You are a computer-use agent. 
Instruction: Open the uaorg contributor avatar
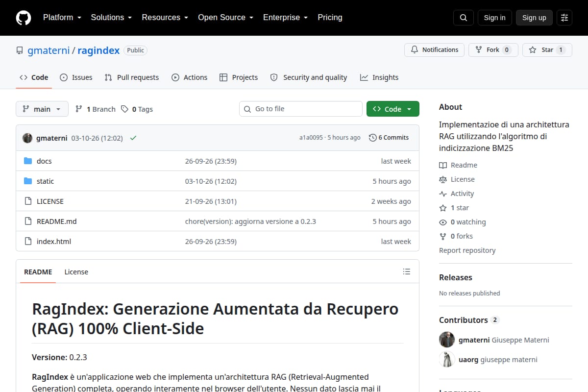pyautogui.click(x=447, y=360)
